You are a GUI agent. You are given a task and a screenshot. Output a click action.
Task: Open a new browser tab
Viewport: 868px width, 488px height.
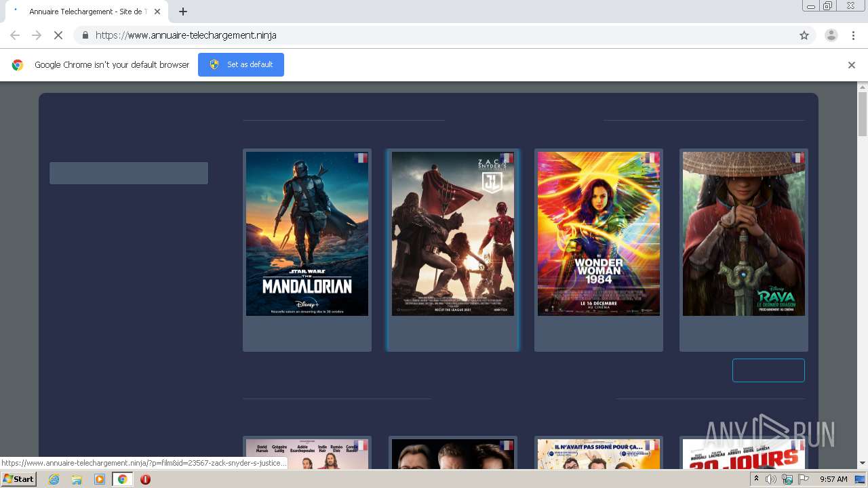click(183, 12)
